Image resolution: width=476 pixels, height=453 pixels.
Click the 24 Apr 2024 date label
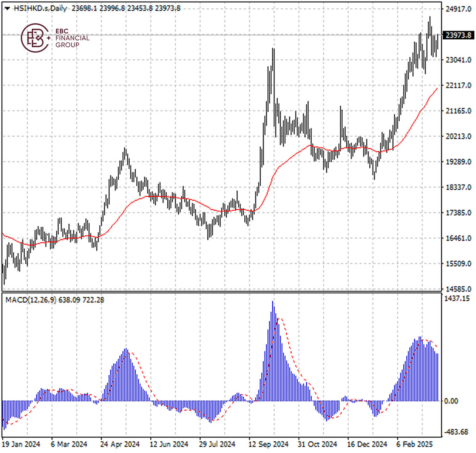pyautogui.click(x=120, y=444)
